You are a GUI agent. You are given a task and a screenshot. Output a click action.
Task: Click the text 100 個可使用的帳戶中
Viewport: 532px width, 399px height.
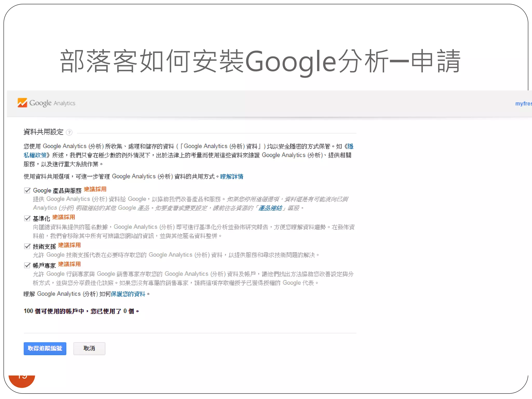54,311
